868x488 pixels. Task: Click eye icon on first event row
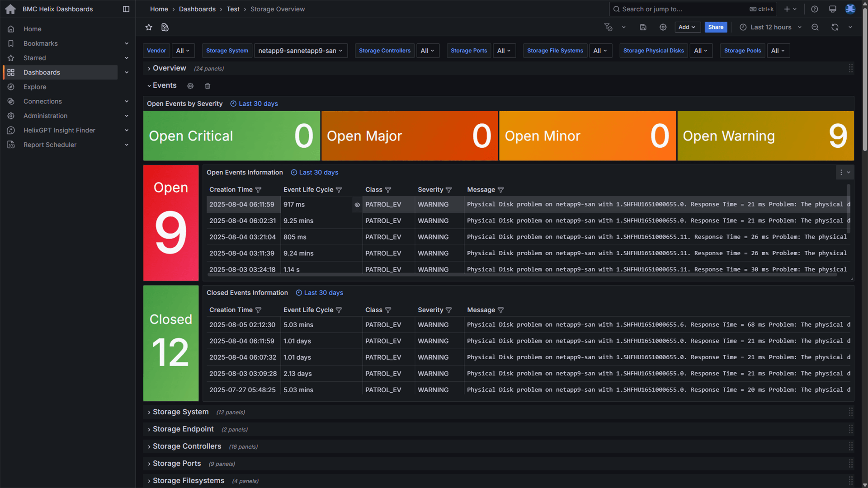point(357,205)
